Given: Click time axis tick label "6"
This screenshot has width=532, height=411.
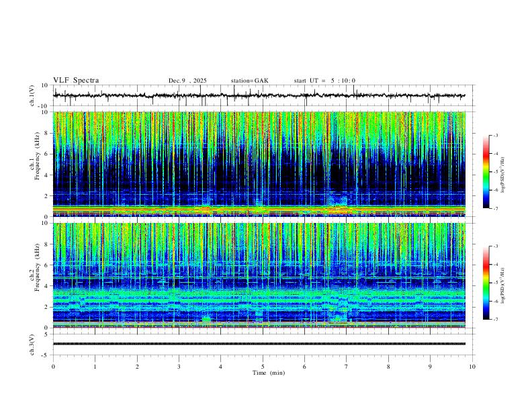Looking at the screenshot, I should click(304, 367).
